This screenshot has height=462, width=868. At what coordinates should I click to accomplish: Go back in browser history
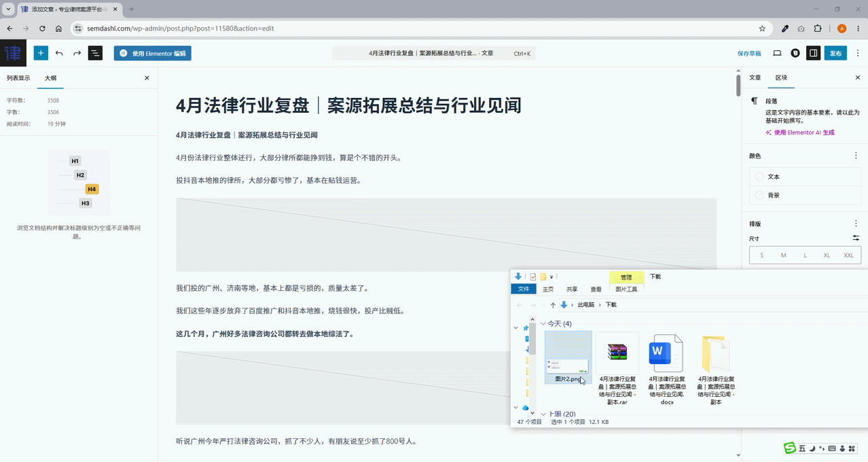[10, 29]
